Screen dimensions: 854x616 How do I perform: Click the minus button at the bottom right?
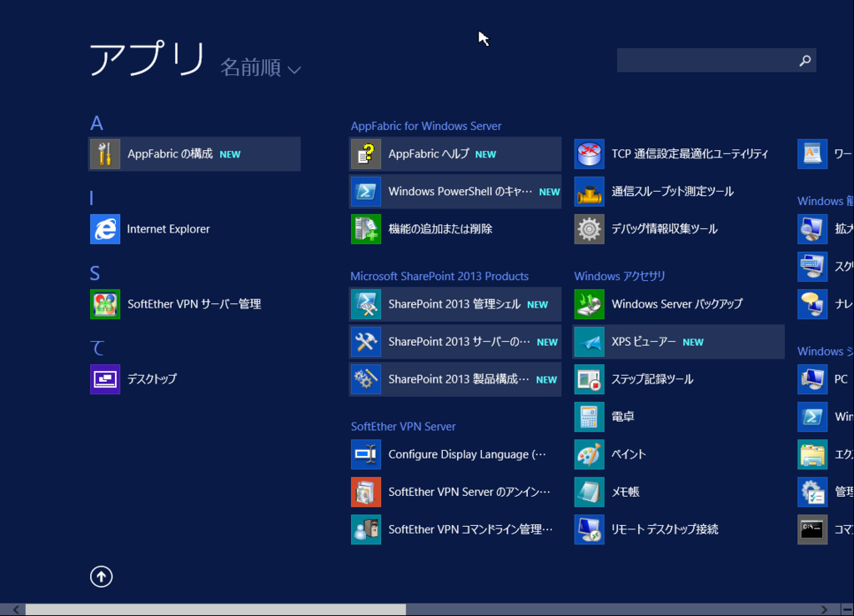tap(847, 609)
